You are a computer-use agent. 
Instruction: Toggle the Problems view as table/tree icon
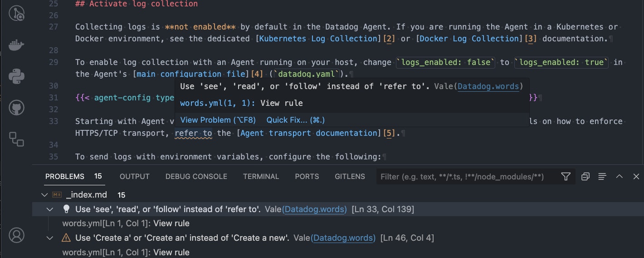click(x=602, y=177)
